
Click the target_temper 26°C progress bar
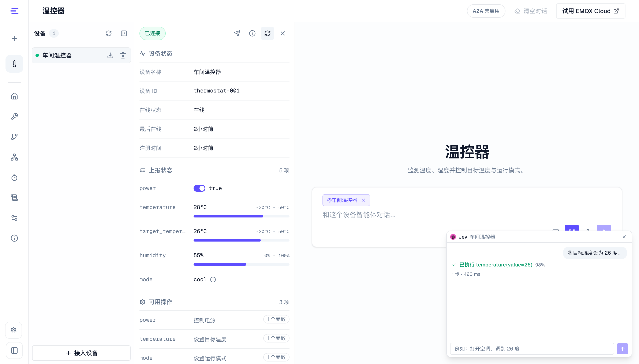[x=242, y=240]
